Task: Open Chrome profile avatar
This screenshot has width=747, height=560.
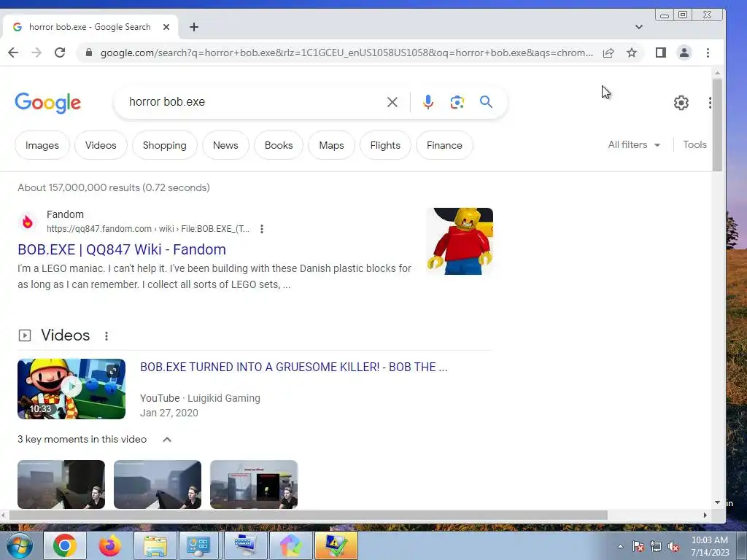Action: (x=684, y=52)
